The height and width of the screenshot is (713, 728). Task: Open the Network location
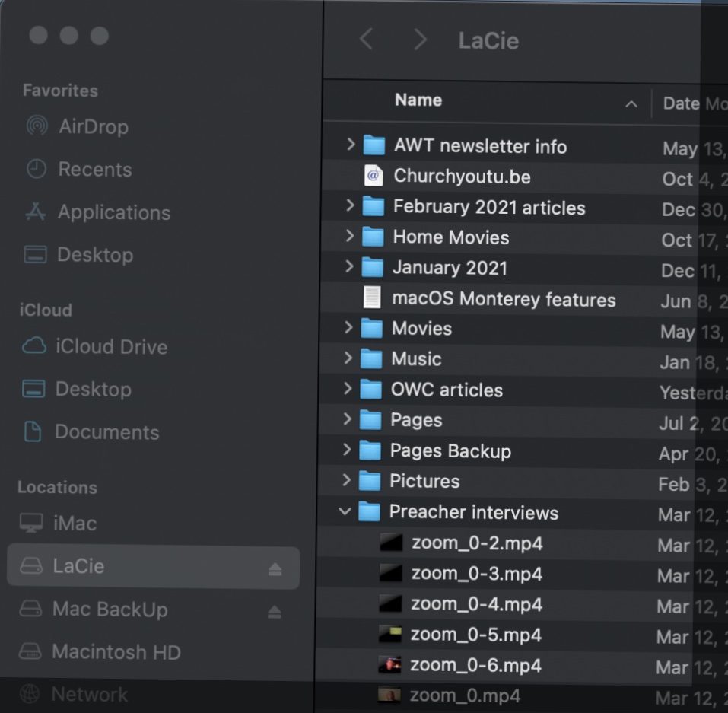(88, 694)
